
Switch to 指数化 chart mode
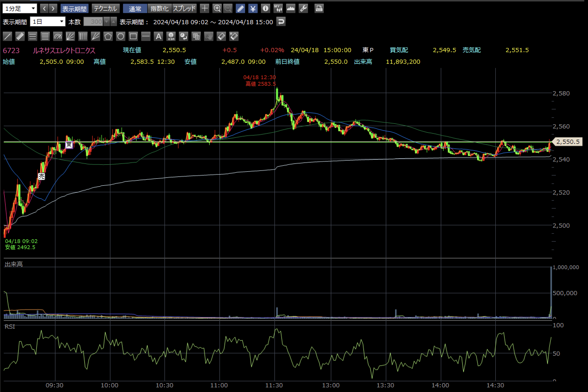(159, 9)
